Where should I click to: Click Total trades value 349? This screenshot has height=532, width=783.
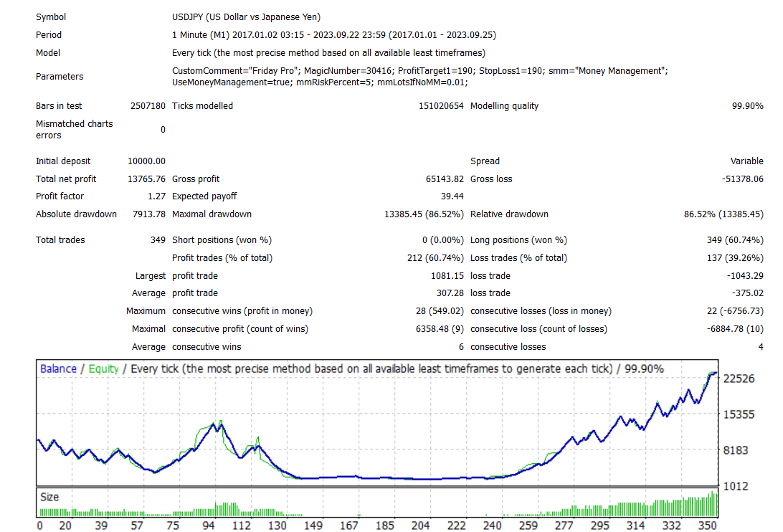(158, 240)
